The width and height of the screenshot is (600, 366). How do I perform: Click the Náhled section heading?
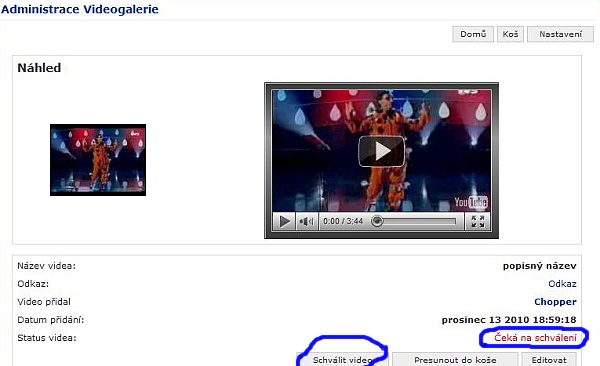[x=39, y=68]
